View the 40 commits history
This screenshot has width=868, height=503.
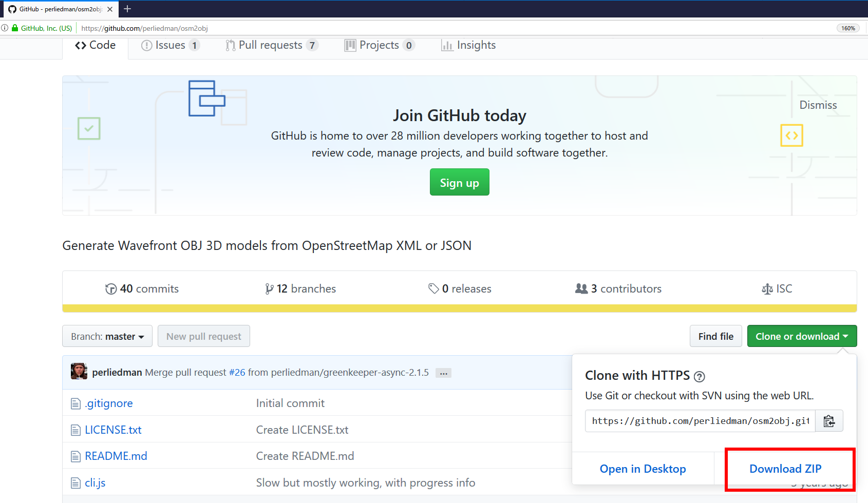coord(142,288)
